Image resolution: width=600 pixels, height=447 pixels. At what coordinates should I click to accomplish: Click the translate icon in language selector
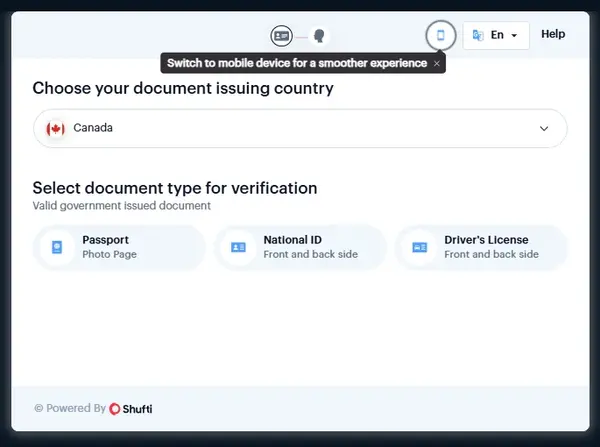[478, 35]
